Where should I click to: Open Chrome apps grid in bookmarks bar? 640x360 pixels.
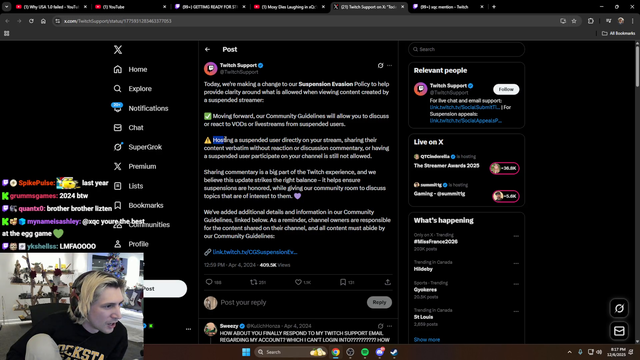(x=7, y=33)
